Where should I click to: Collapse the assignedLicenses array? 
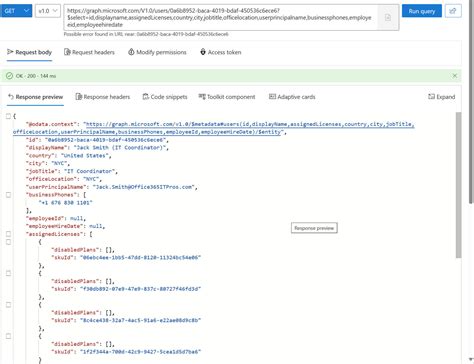tap(8, 234)
